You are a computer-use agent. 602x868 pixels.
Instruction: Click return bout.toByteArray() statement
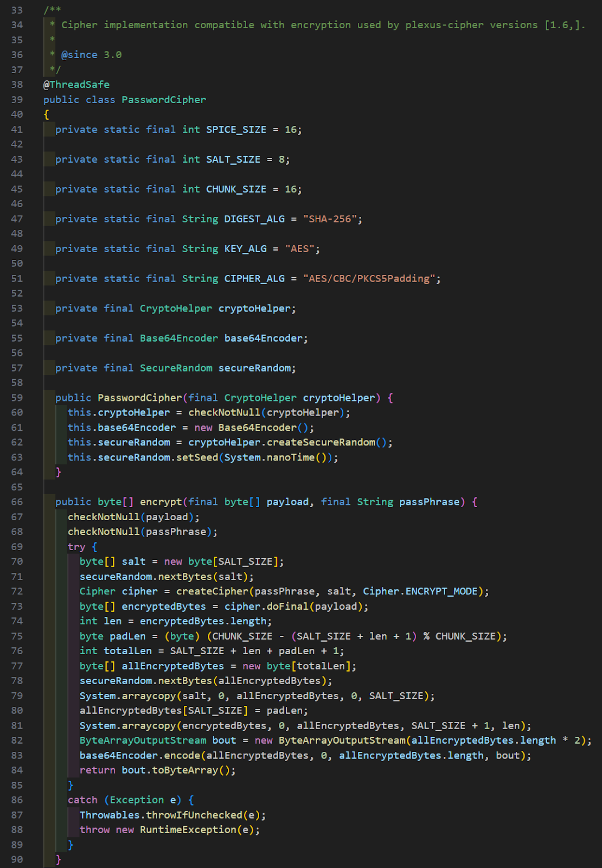point(158,771)
